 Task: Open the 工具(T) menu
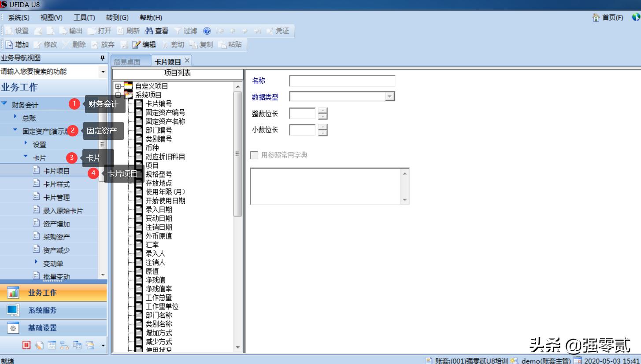pyautogui.click(x=83, y=18)
